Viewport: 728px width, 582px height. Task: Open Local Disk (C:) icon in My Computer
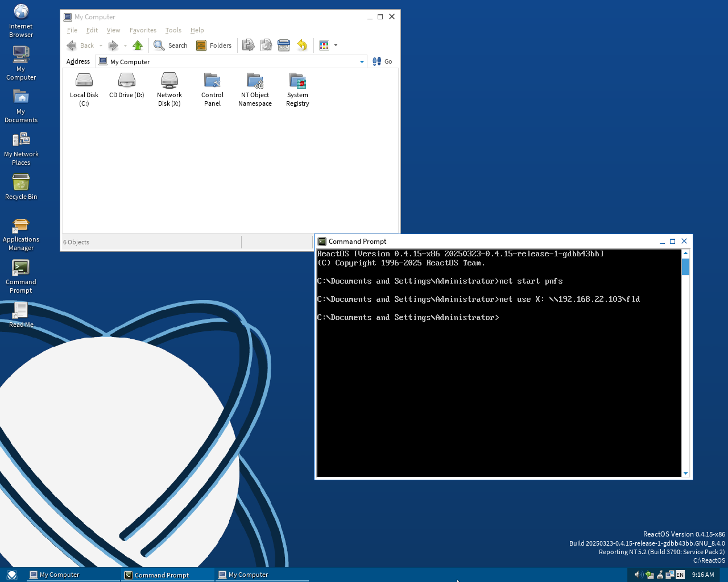click(x=84, y=89)
